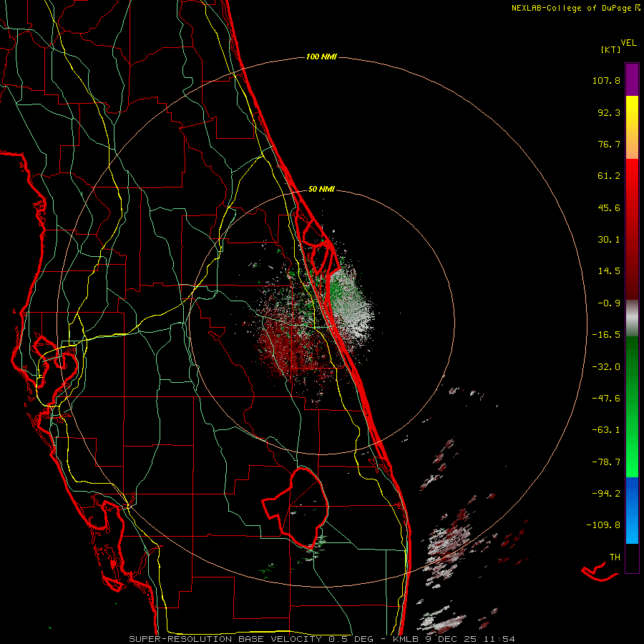Select the -47.6 scale value
The height and width of the screenshot is (644, 644).
pos(606,399)
